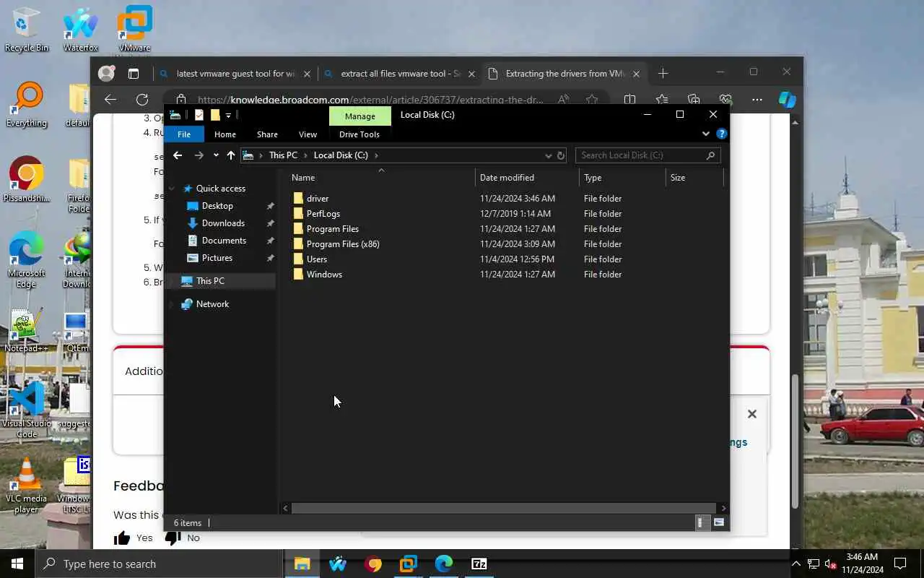The image size is (924, 578).
Task: Select the Users folder
Action: pos(316,259)
